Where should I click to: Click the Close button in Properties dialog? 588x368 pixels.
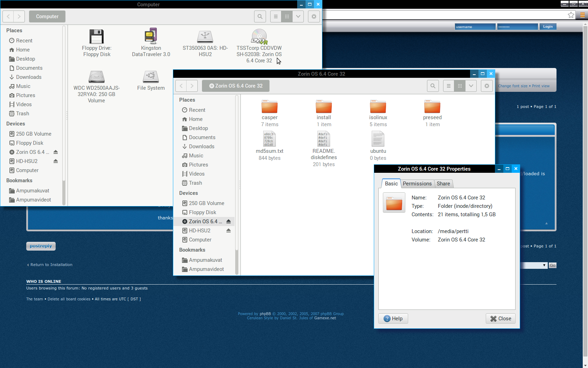click(x=500, y=319)
